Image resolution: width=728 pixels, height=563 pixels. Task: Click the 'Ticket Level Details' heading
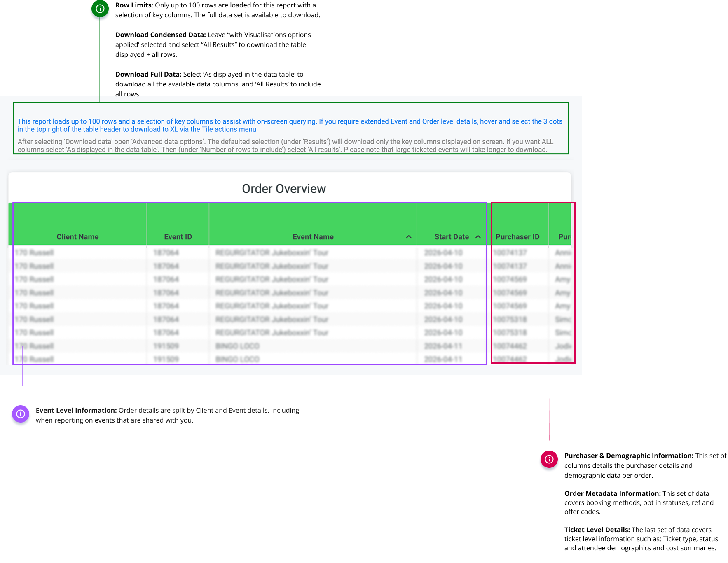[597, 530]
